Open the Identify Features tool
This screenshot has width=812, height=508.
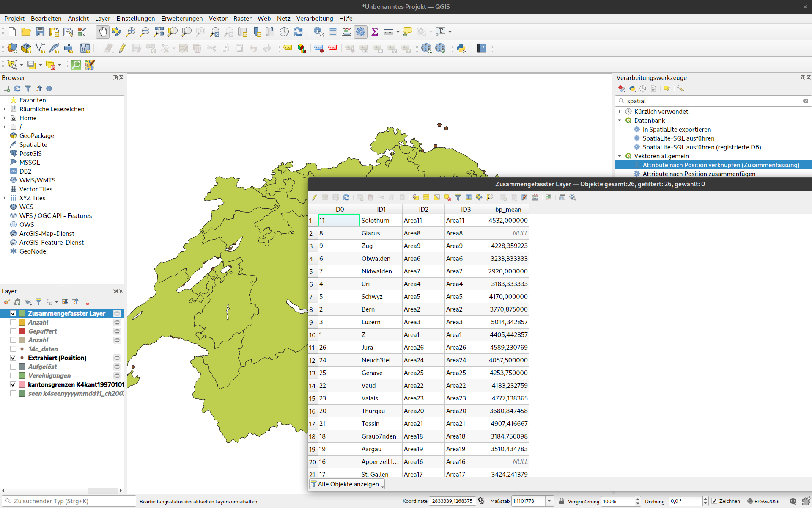[x=318, y=32]
